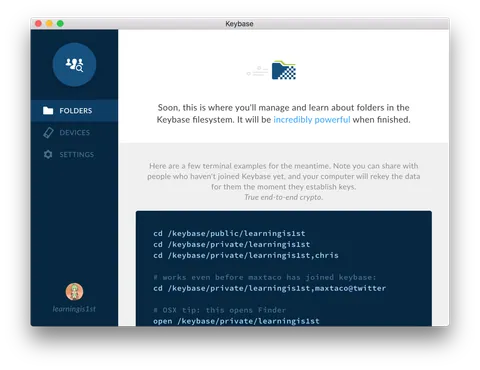Click the learningis1st username label
Screen dimensions: 480x370
pyautogui.click(x=74, y=309)
